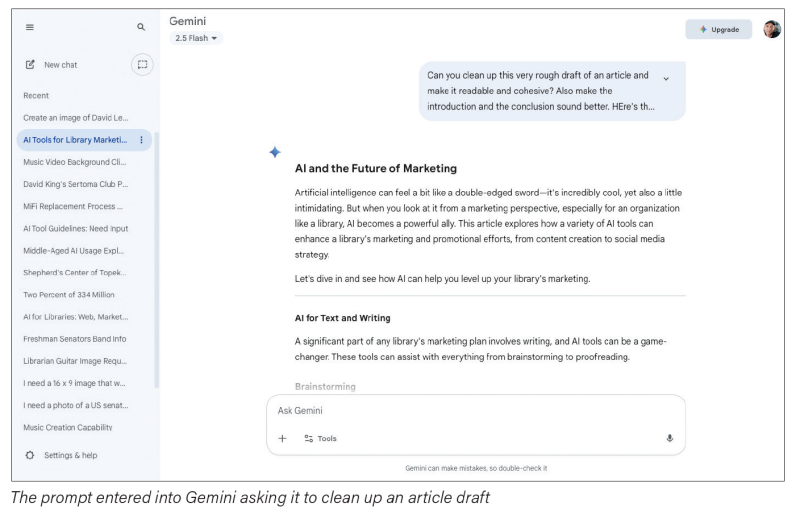Open the 'AI for Libraries: Web, Market...' chat
Screen dimensions: 800x515
(x=76, y=317)
